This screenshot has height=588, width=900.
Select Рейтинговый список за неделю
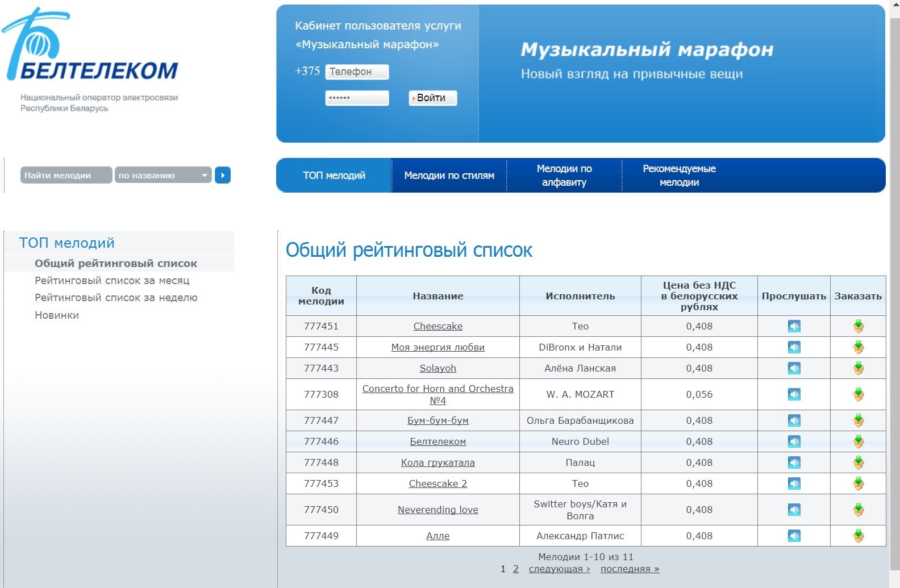116,298
